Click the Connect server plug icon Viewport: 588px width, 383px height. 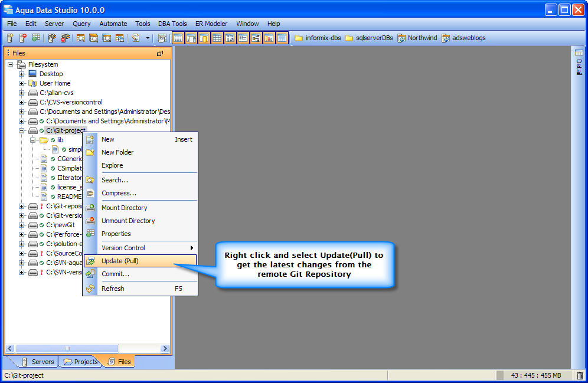pyautogui.click(x=52, y=38)
